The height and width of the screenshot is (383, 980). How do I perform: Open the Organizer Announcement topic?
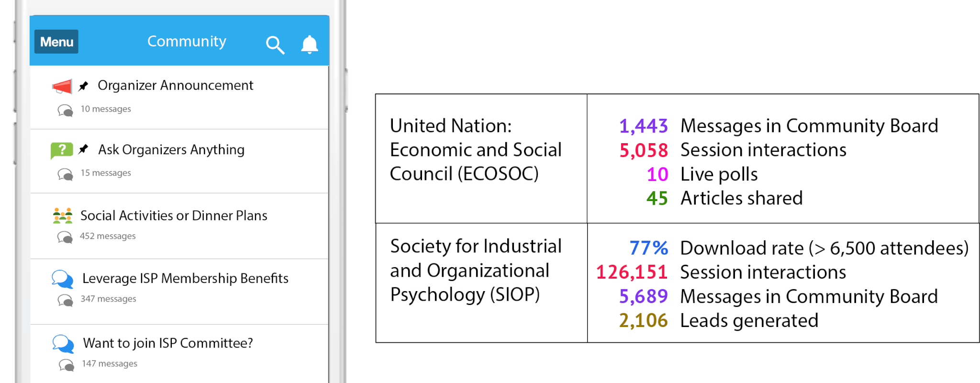pos(175,86)
